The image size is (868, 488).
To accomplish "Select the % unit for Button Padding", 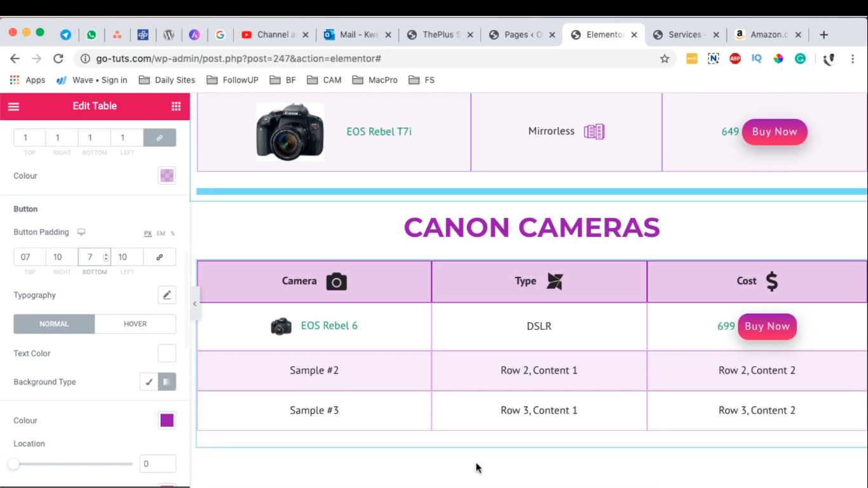I will [172, 233].
